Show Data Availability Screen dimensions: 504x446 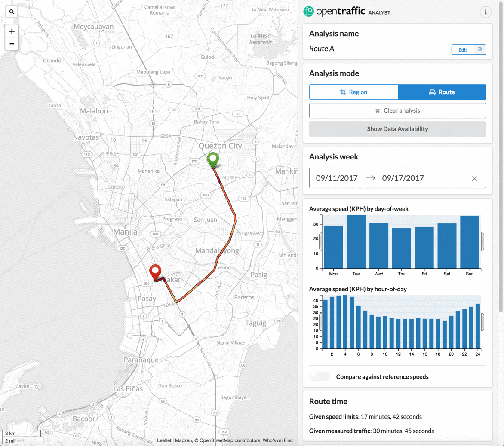pyautogui.click(x=397, y=129)
